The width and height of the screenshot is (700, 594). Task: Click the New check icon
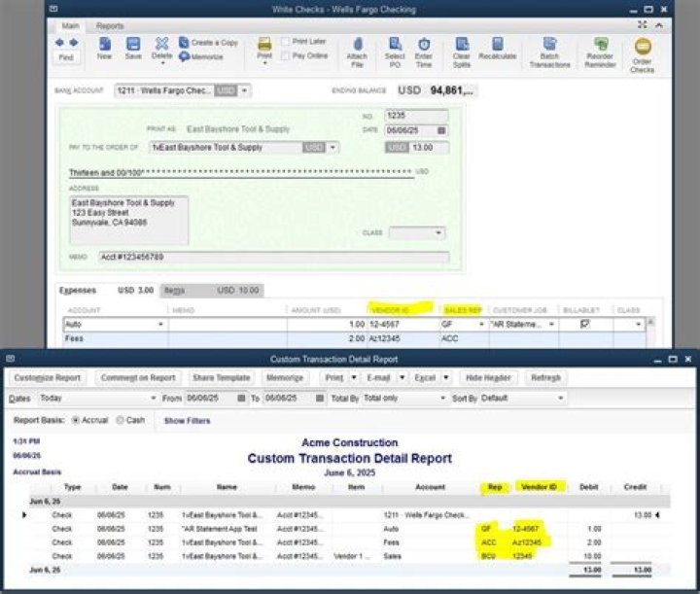104,49
